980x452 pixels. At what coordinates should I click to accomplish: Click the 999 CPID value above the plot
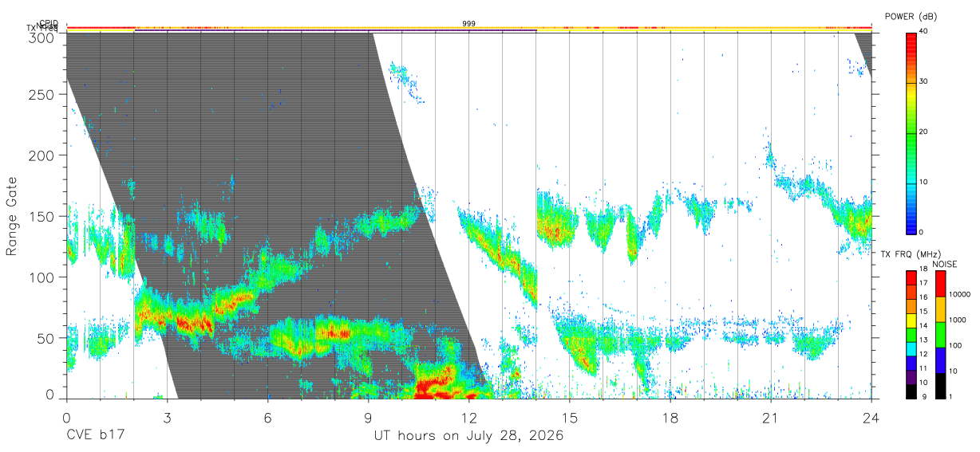[x=469, y=24]
